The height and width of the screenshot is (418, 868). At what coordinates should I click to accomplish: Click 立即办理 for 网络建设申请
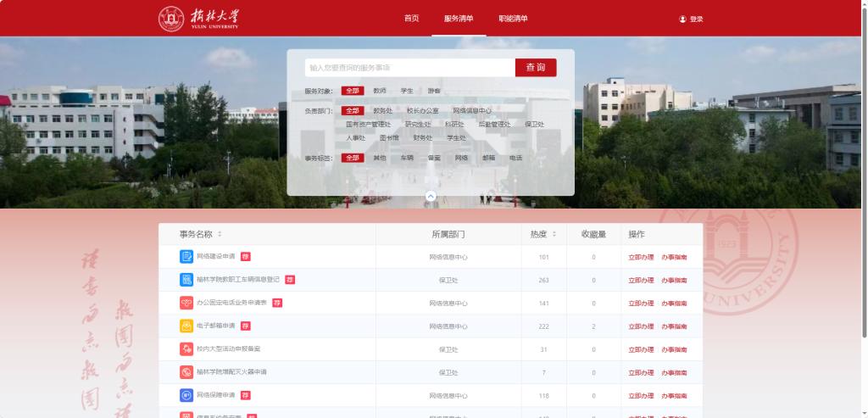641,257
